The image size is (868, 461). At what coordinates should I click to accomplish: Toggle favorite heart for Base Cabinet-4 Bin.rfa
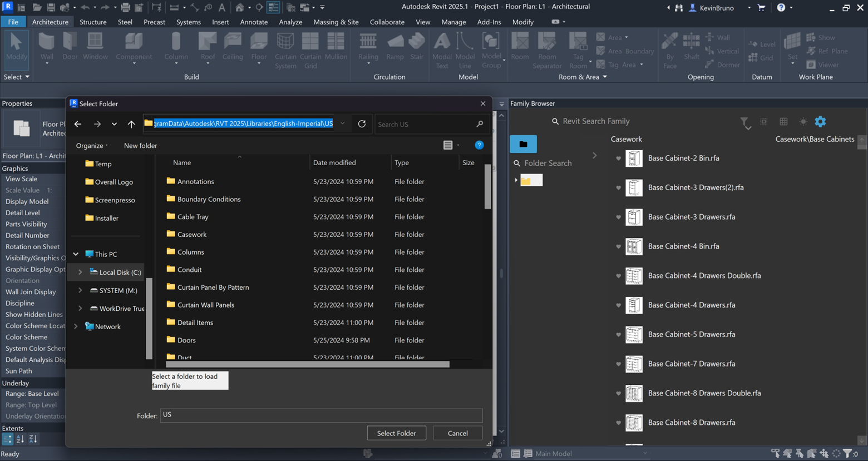coord(618,246)
